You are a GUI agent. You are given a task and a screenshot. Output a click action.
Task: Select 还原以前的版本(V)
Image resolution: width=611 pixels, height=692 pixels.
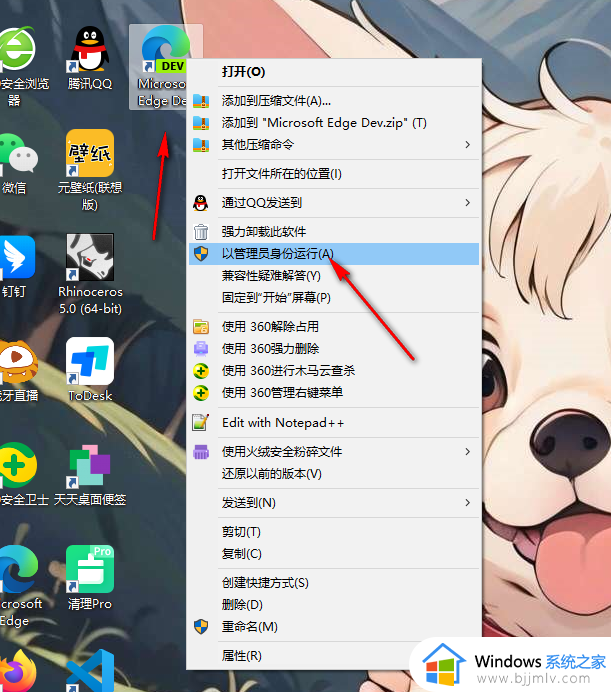pyautogui.click(x=334, y=474)
